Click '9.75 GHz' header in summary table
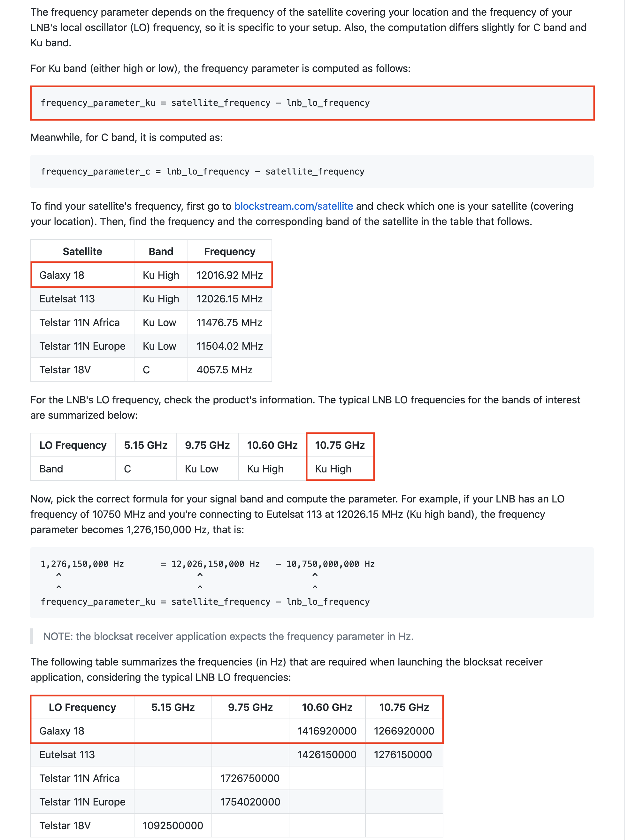Image resolution: width=628 pixels, height=840 pixels. click(250, 707)
